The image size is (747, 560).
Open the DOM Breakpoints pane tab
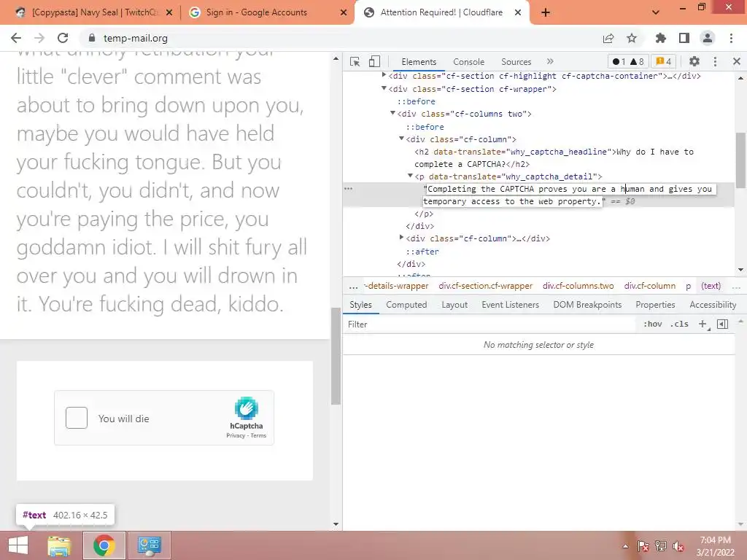pos(587,305)
